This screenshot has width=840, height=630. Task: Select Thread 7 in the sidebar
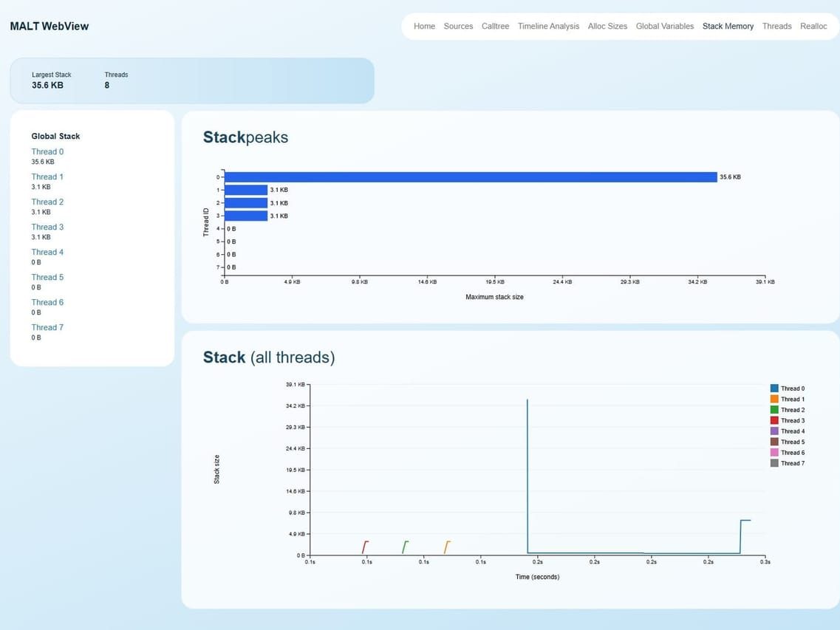coord(47,327)
